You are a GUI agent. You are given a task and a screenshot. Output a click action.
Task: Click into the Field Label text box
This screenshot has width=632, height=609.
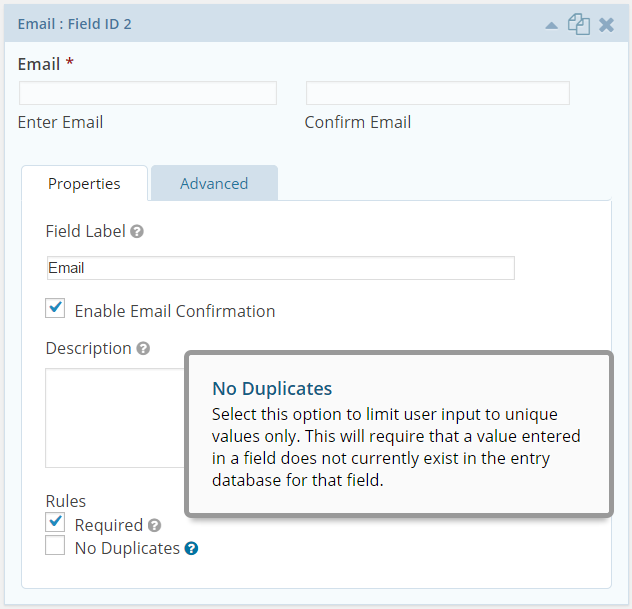coord(281,268)
